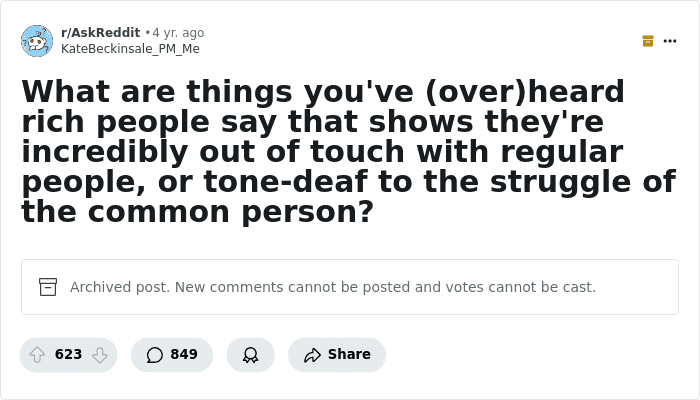Click the 623 vote score
The width and height of the screenshot is (700, 400).
68,354
